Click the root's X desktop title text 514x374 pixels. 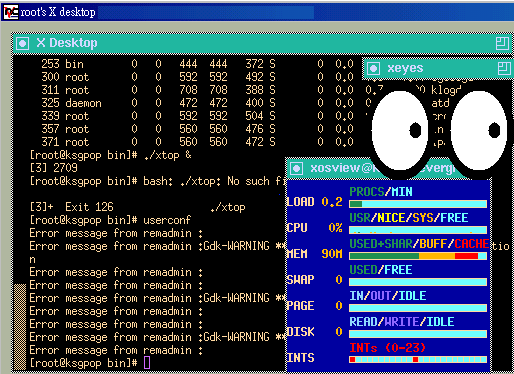(x=58, y=12)
